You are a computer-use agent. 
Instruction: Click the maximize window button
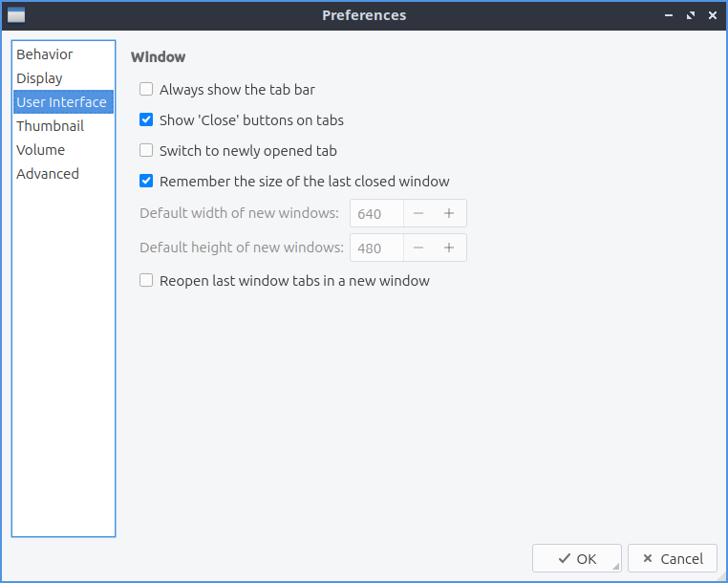tap(690, 15)
